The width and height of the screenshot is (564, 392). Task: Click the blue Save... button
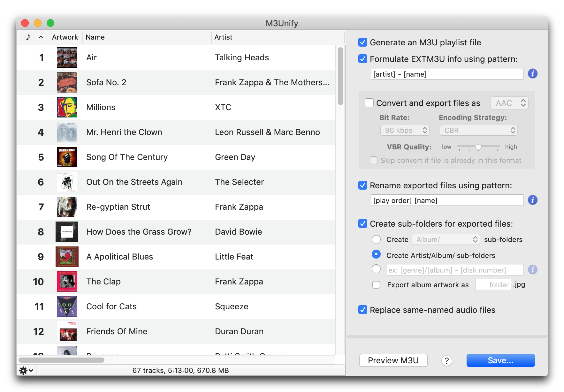click(x=500, y=360)
